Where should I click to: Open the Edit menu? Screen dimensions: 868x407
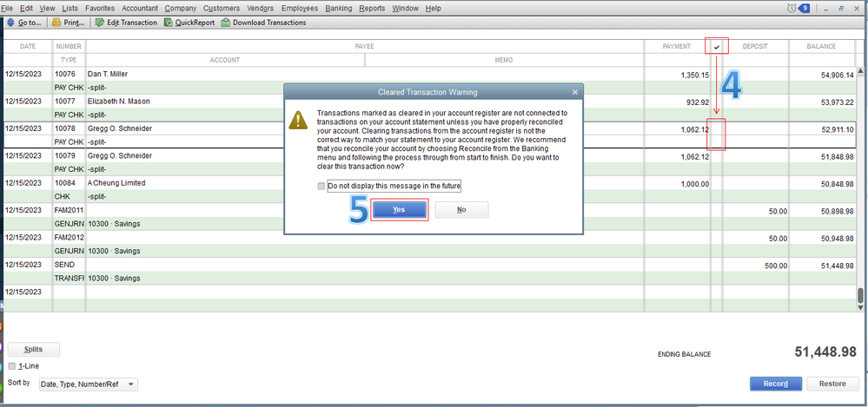tap(26, 9)
